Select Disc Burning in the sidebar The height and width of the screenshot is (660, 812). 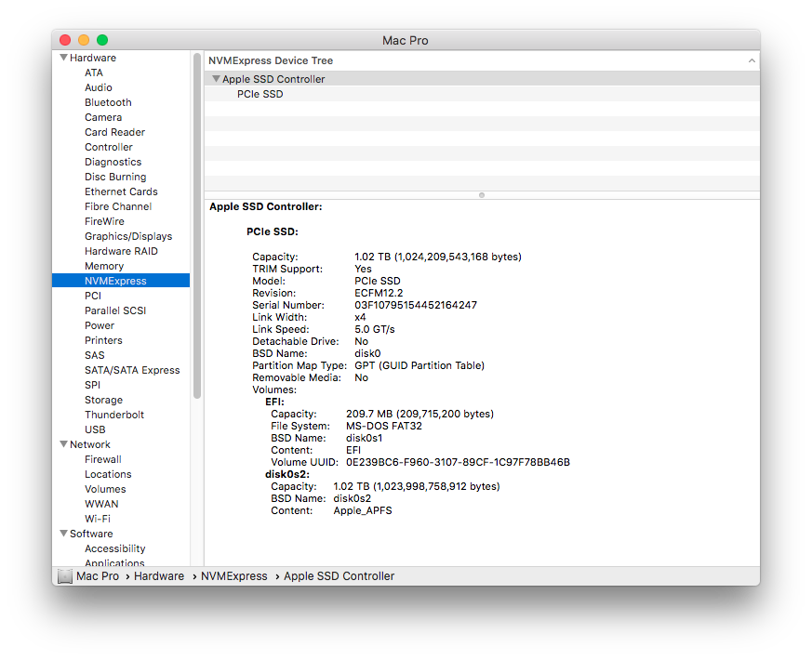point(115,177)
